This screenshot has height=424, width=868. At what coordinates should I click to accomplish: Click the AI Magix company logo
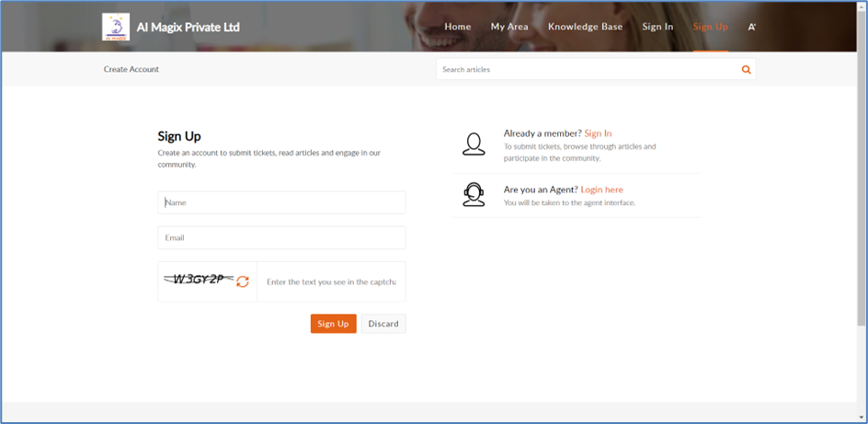[x=116, y=27]
